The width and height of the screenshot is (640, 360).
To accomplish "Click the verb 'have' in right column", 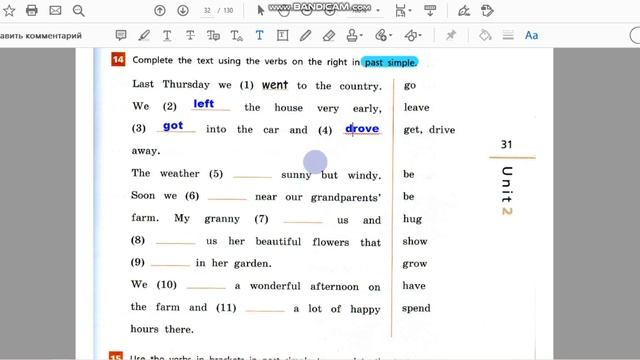I will [414, 286].
